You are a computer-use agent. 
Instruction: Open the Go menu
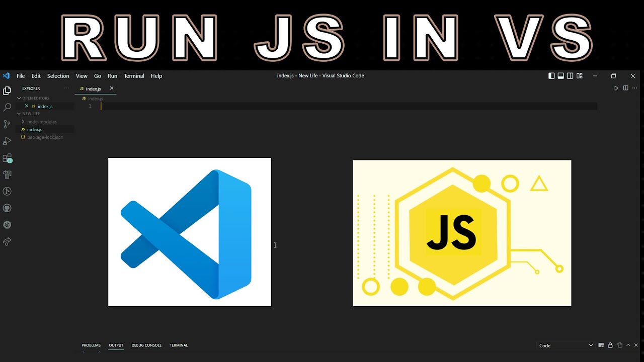[x=98, y=76]
